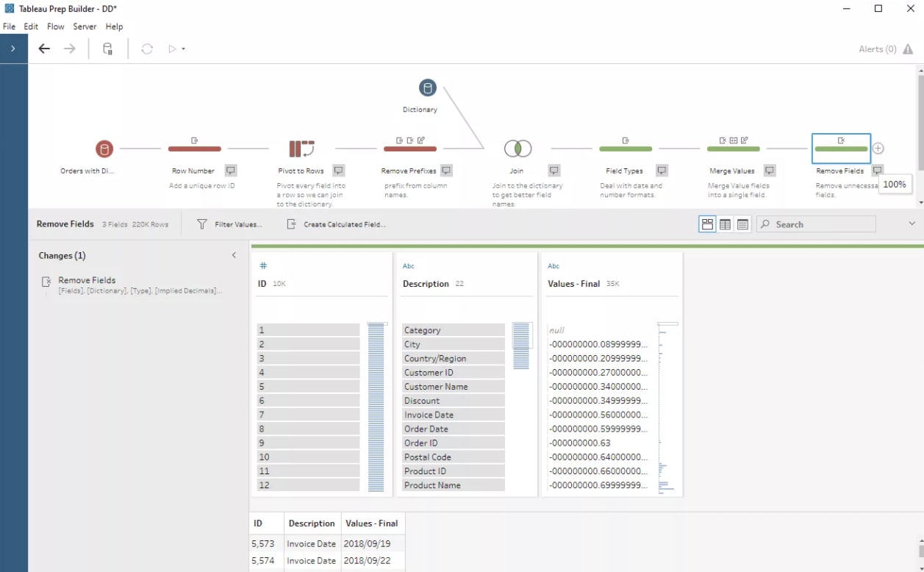
Task: Click the Description field profile scrollbar
Action: [x=521, y=346]
